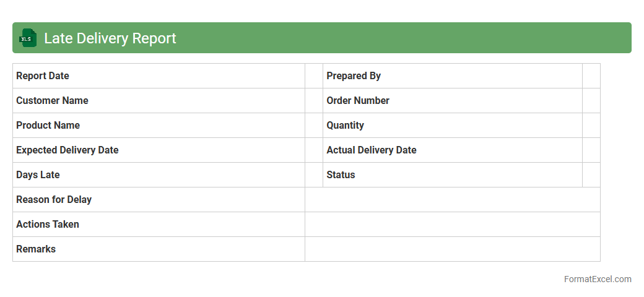Viewport: 644px width, 297px height.
Task: Select the Reason for Delay label
Action: point(54,200)
